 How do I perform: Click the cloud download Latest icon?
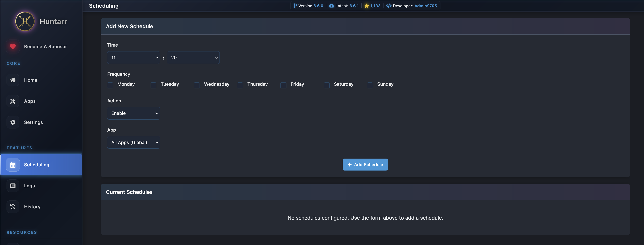click(x=331, y=6)
